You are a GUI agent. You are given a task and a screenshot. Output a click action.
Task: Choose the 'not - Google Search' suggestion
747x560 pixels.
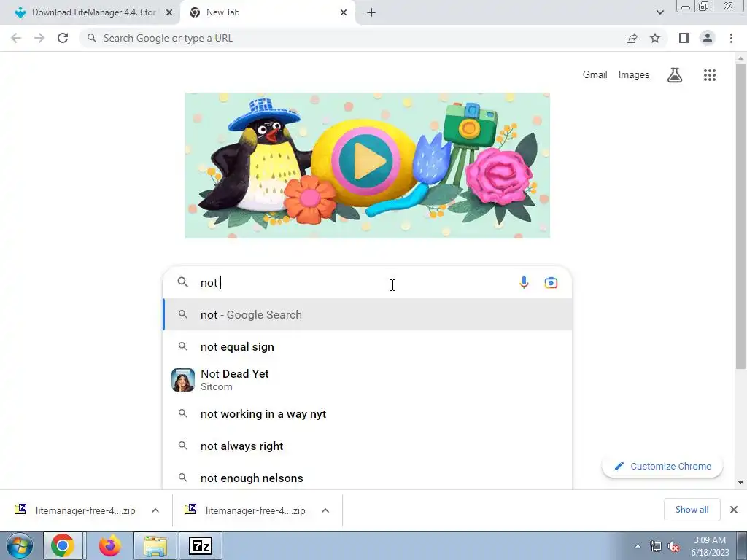368,315
